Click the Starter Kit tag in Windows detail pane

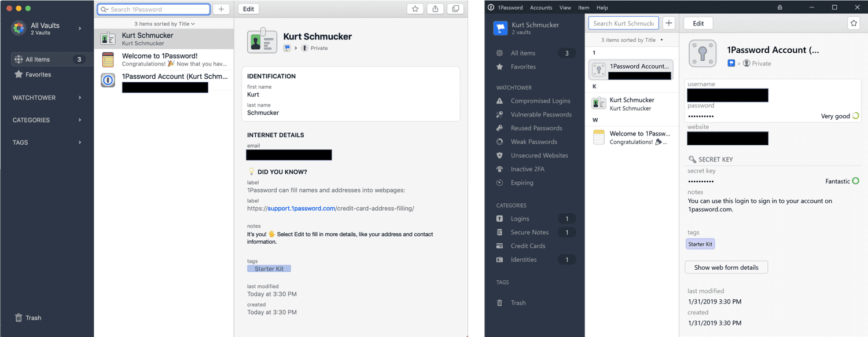pyautogui.click(x=700, y=244)
